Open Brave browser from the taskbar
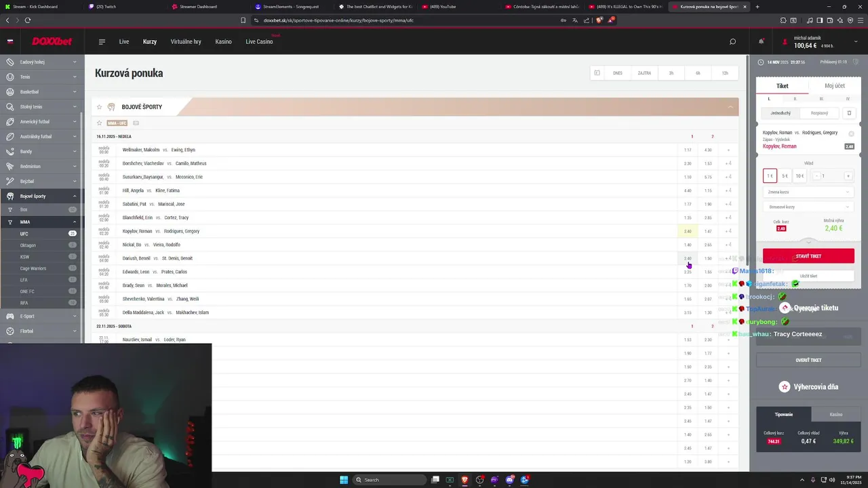This screenshot has height=488, width=868. 465,480
